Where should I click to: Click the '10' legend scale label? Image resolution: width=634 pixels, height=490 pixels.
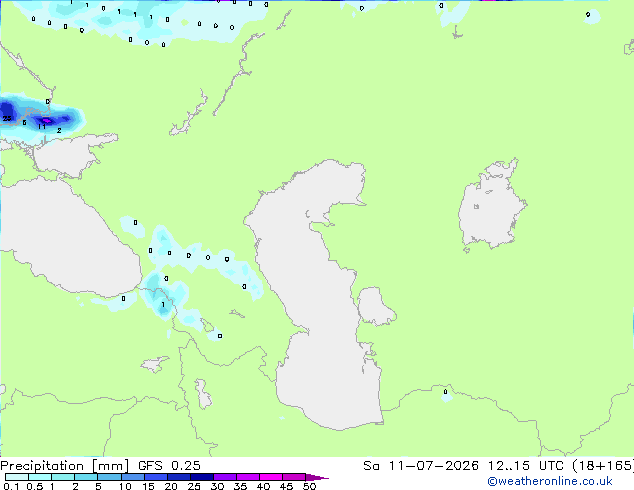(125, 486)
